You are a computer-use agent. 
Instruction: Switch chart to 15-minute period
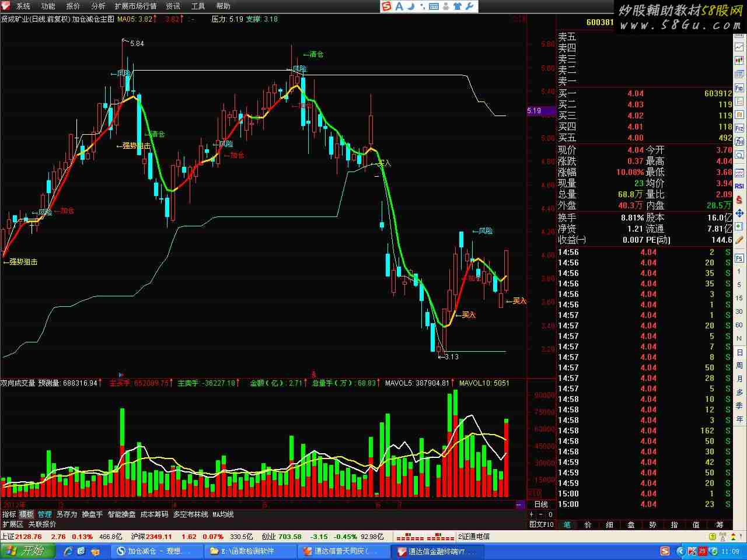(739, 298)
